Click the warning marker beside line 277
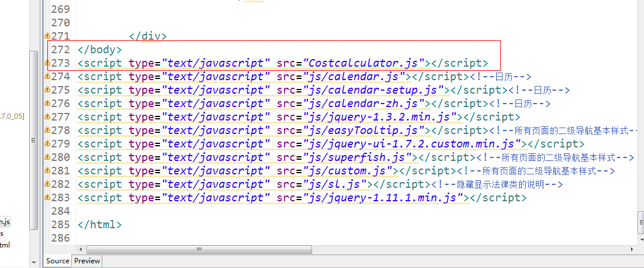This screenshot has width=644, height=268. [47, 116]
